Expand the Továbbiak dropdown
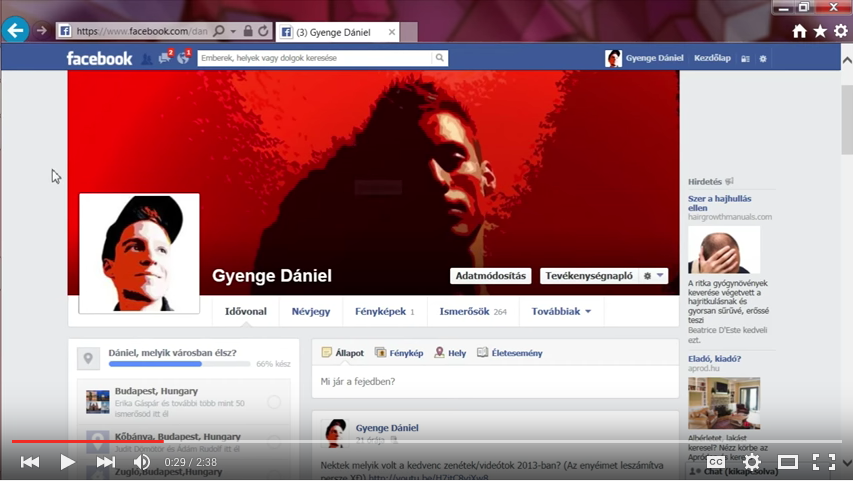This screenshot has width=853, height=481. [x=561, y=312]
